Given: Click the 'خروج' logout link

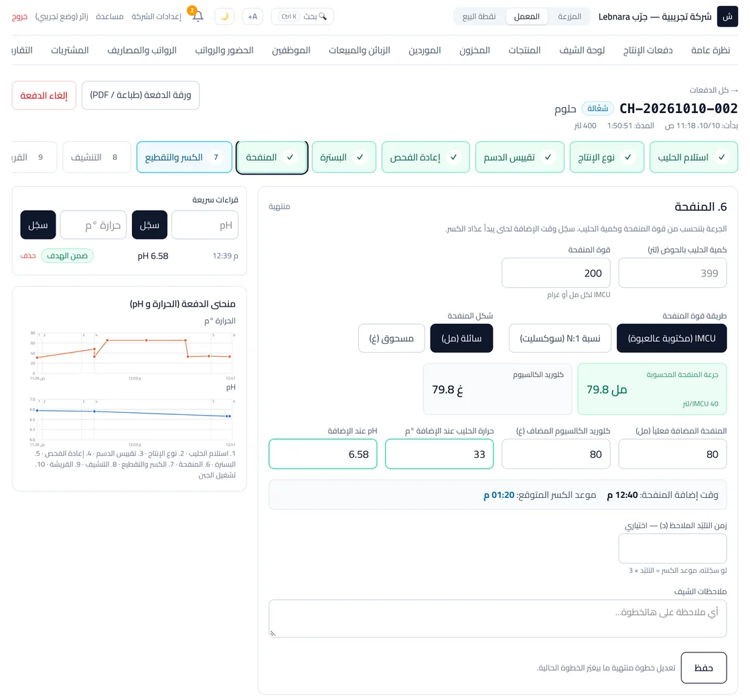Looking at the screenshot, I should [x=19, y=17].
